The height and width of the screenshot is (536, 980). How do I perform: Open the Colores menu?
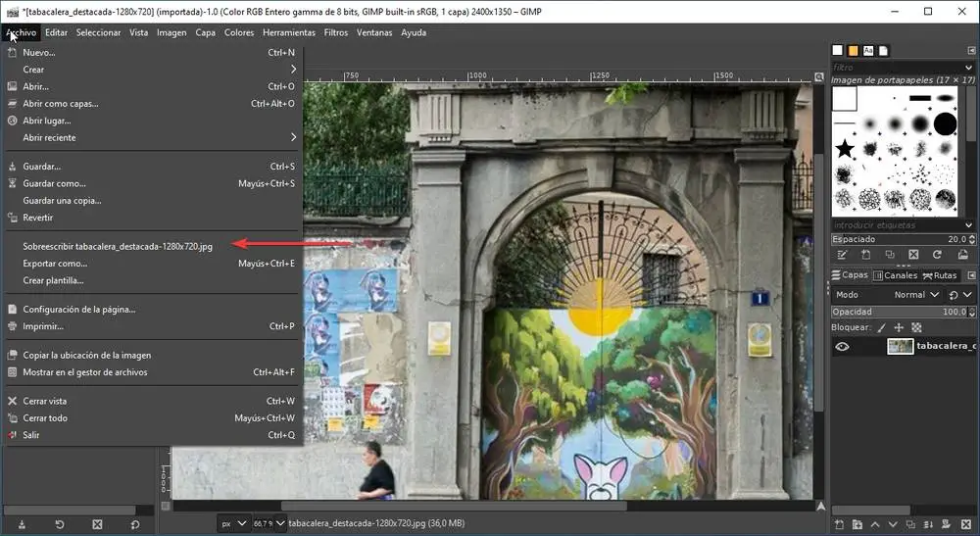point(239,32)
